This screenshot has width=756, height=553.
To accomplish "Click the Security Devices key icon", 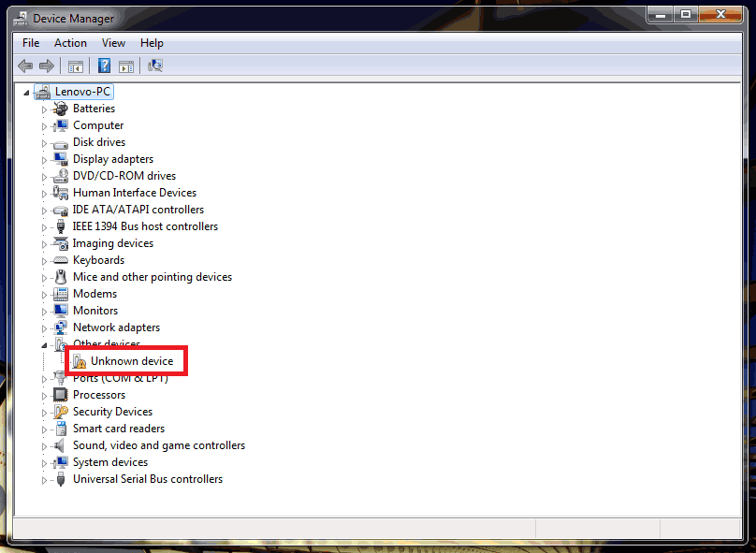I will [61, 412].
